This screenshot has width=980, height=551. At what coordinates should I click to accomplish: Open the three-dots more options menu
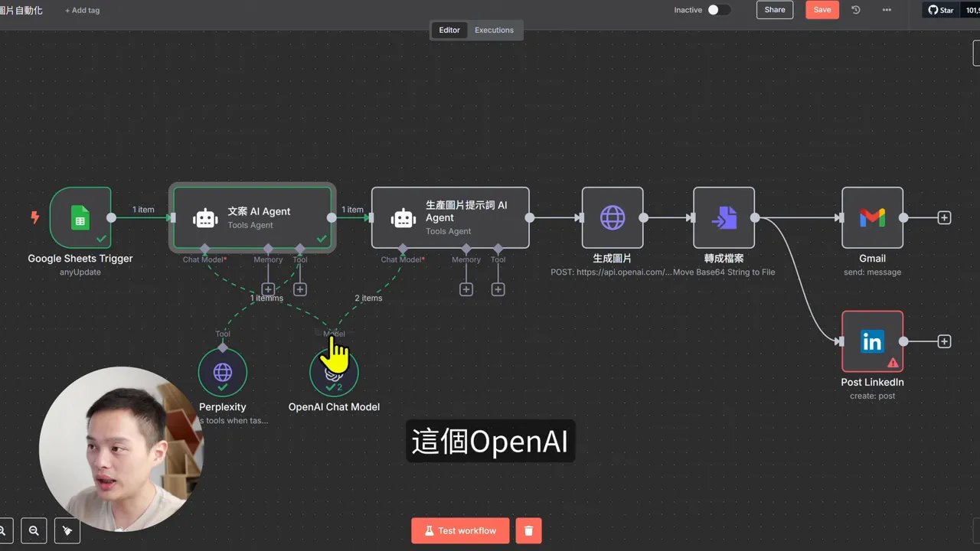tap(887, 10)
